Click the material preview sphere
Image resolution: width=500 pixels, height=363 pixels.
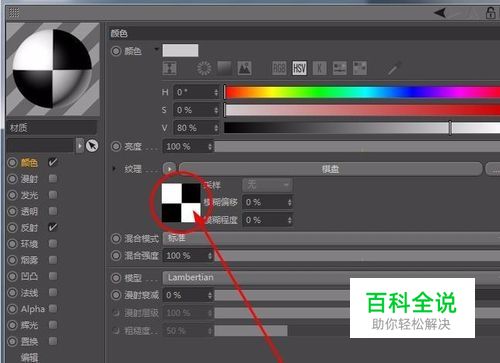(x=53, y=69)
